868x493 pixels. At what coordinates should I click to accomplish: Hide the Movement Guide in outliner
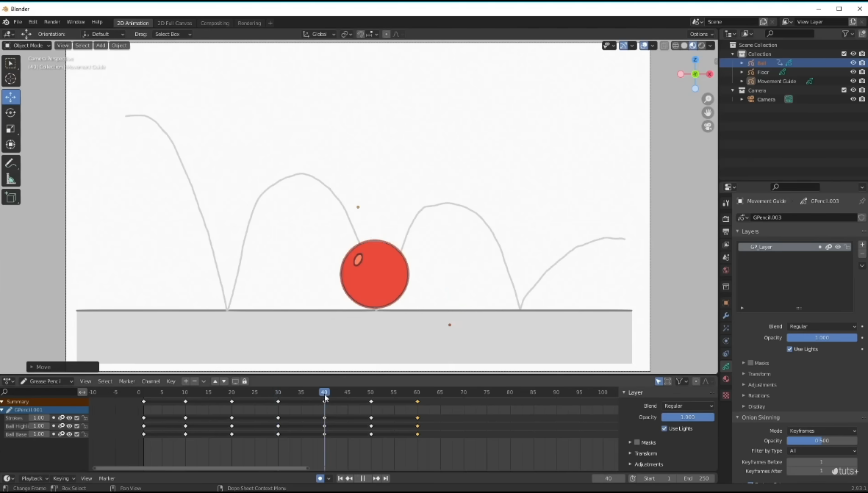click(x=853, y=82)
